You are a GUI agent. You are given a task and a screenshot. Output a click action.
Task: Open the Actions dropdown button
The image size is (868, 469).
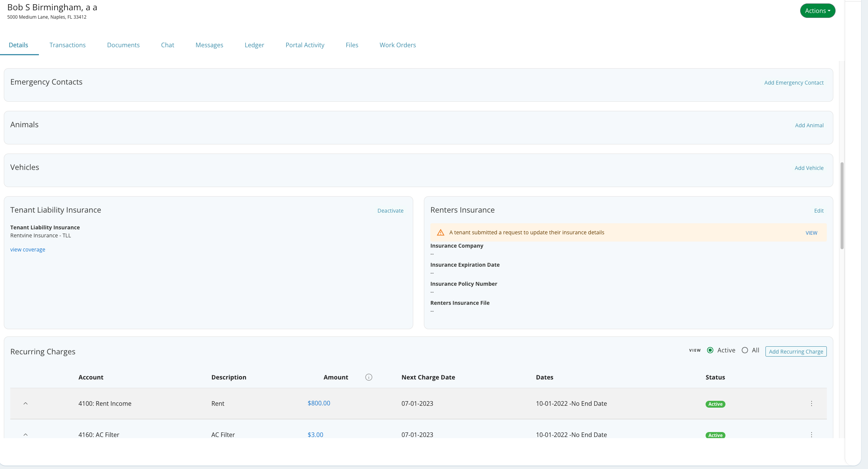(x=817, y=11)
